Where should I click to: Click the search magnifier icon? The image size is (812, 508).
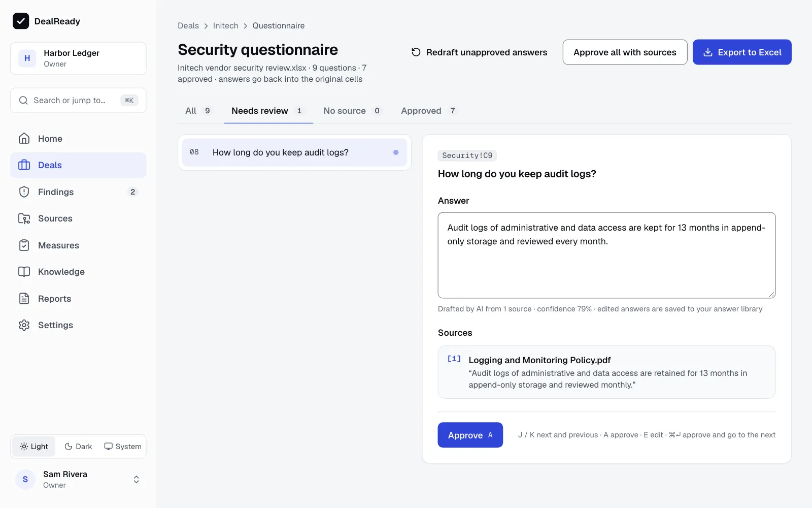[x=23, y=100]
